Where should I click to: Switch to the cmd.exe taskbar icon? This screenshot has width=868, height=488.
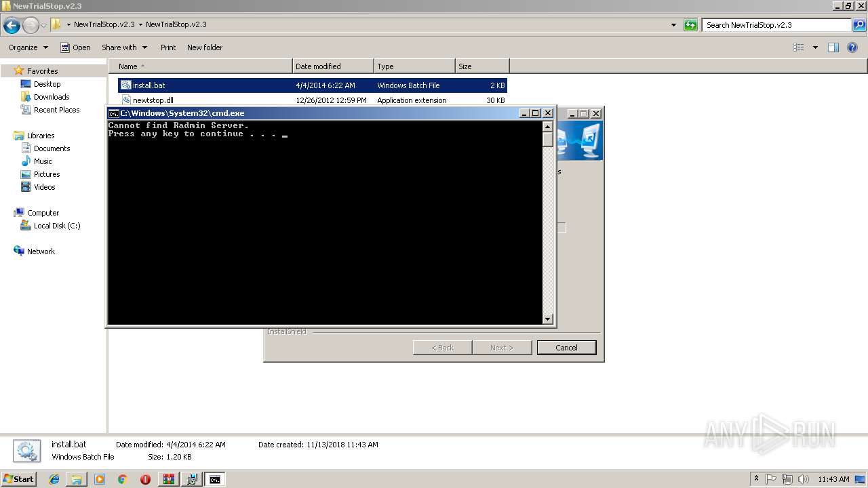click(x=215, y=479)
